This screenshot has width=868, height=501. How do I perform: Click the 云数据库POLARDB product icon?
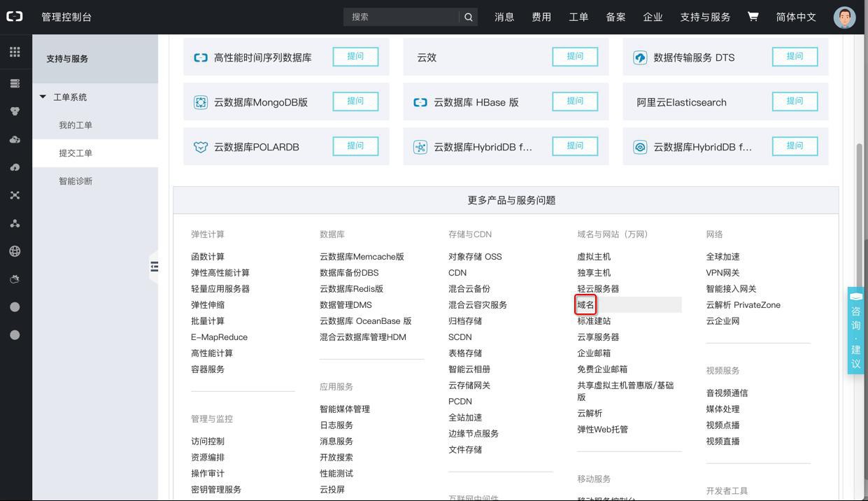[x=201, y=147]
